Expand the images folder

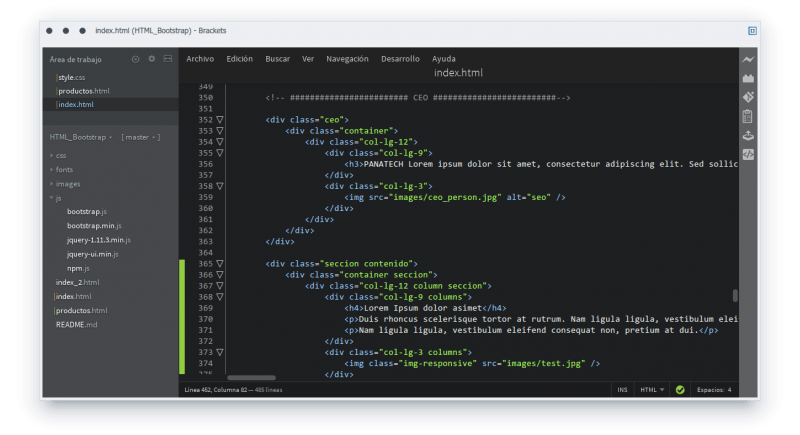pyautogui.click(x=65, y=184)
